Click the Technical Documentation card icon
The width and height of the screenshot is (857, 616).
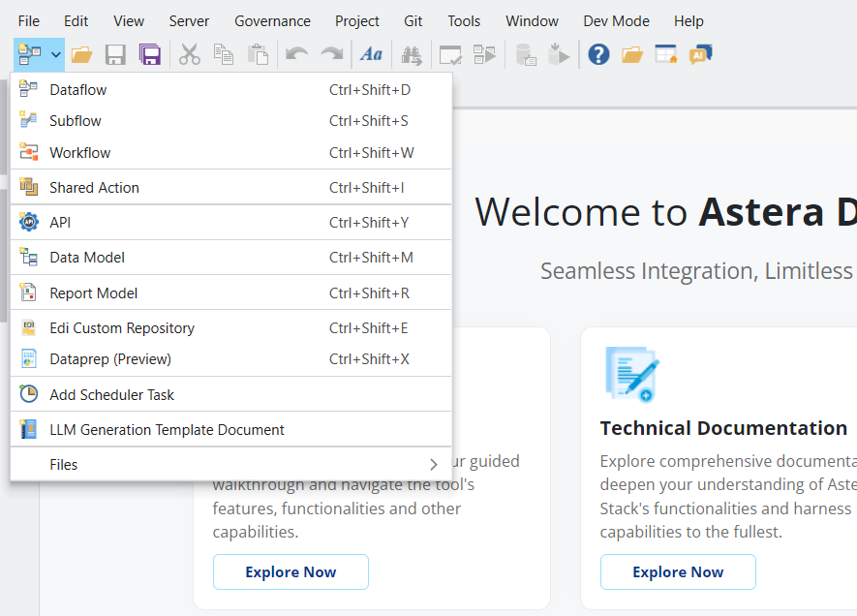(x=631, y=374)
